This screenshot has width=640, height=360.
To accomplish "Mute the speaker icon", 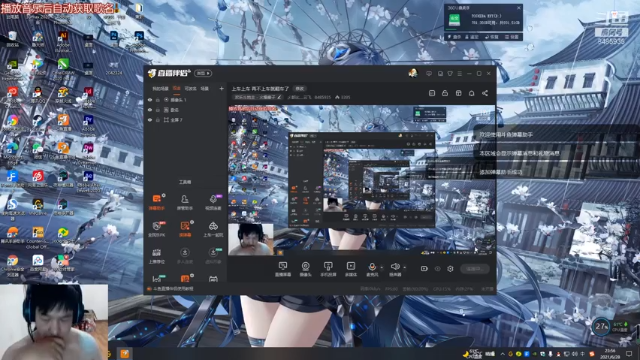I will (x=395, y=267).
